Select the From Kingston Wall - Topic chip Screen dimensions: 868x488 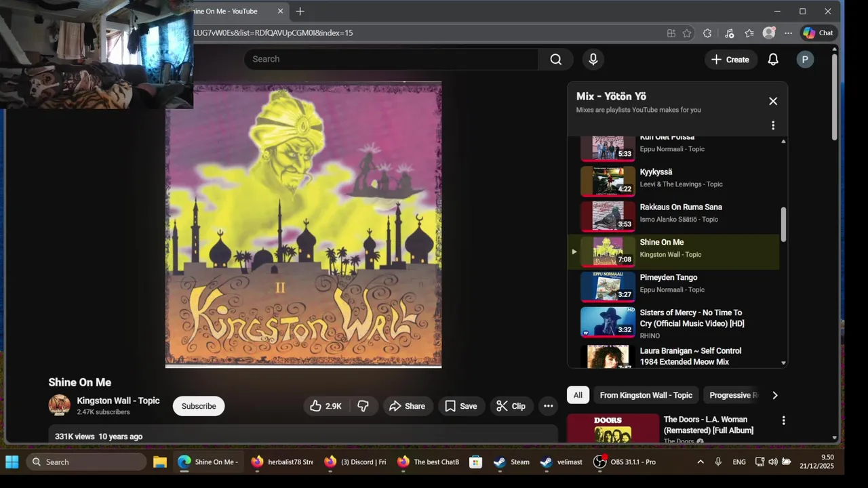point(646,395)
